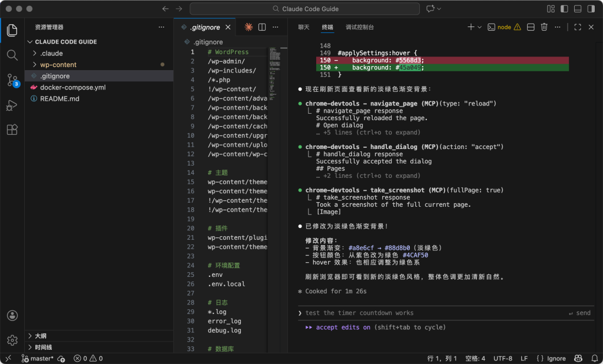
Task: Toggle the secondary sidebar visibility
Action: (590, 9)
